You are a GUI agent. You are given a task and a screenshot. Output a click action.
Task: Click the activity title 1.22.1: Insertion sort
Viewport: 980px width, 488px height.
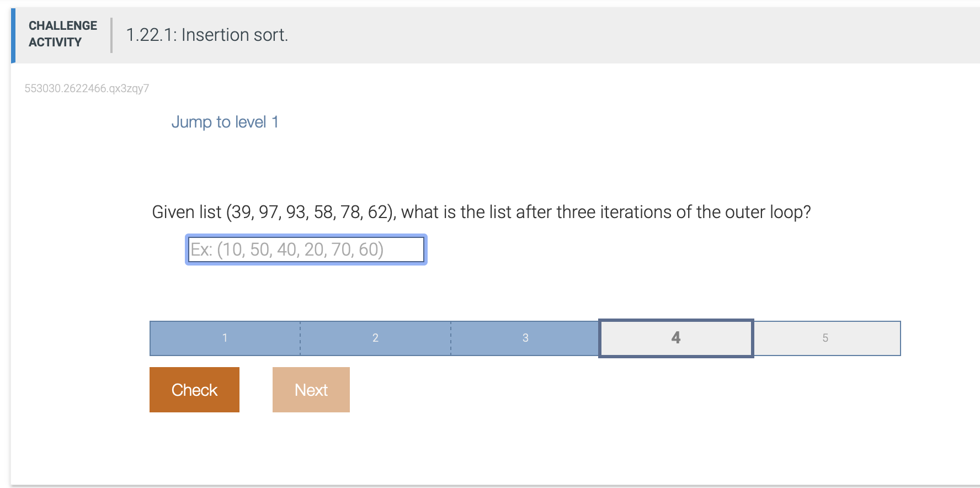point(207,35)
